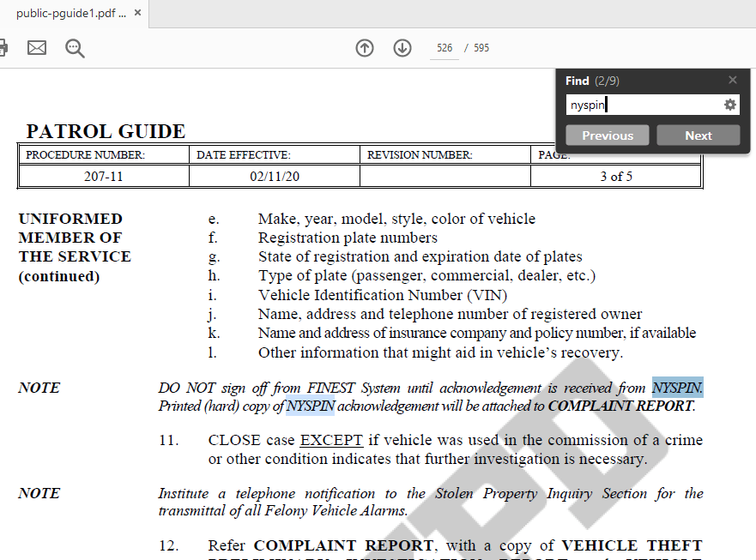The height and width of the screenshot is (560, 756).
Task: Open the find magnifier tool
Action: 75,48
